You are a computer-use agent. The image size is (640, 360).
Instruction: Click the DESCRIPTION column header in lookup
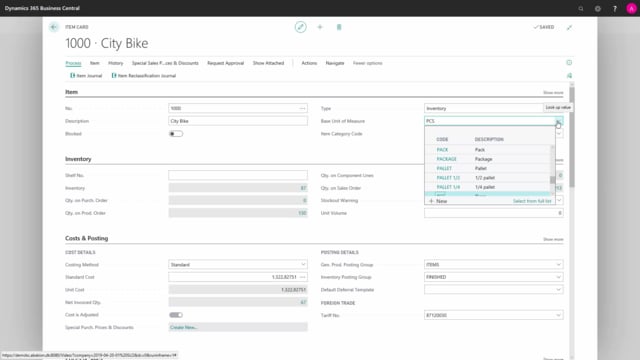pyautogui.click(x=489, y=140)
